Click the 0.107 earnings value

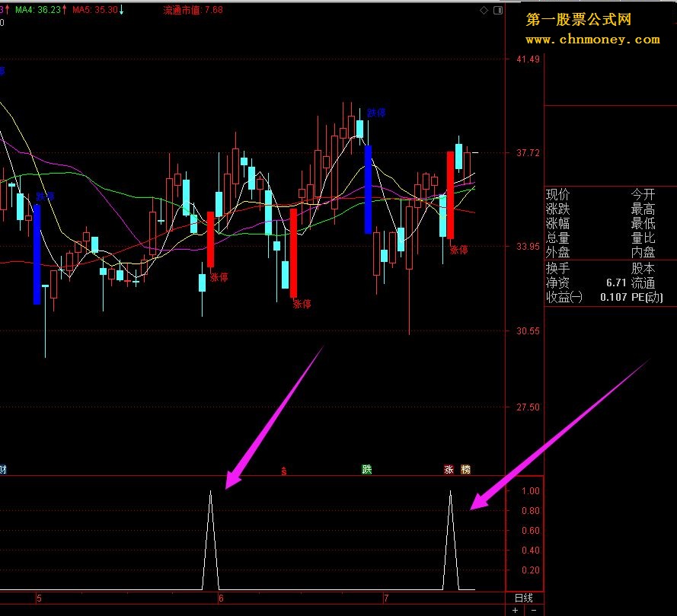[614, 297]
